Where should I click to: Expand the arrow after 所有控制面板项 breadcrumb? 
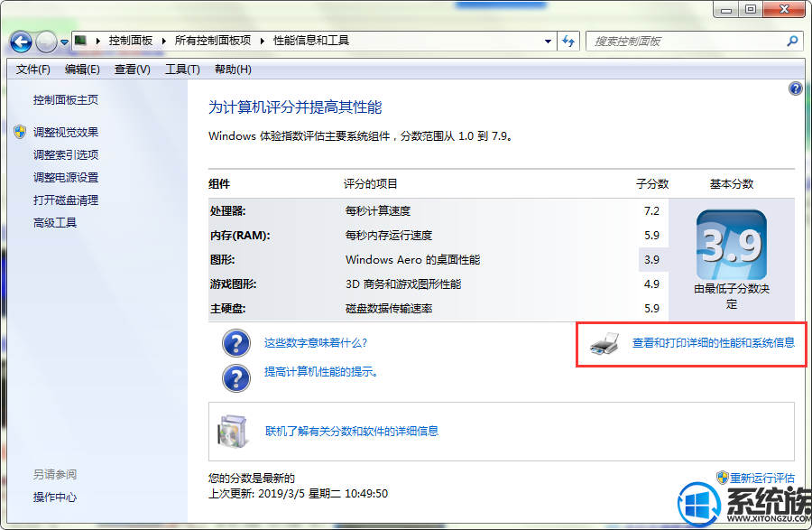pos(262,41)
